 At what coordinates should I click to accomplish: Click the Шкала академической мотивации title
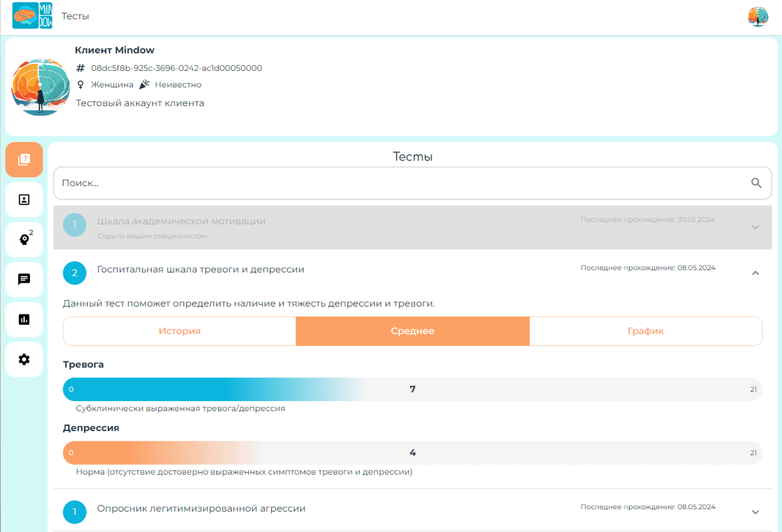(181, 221)
